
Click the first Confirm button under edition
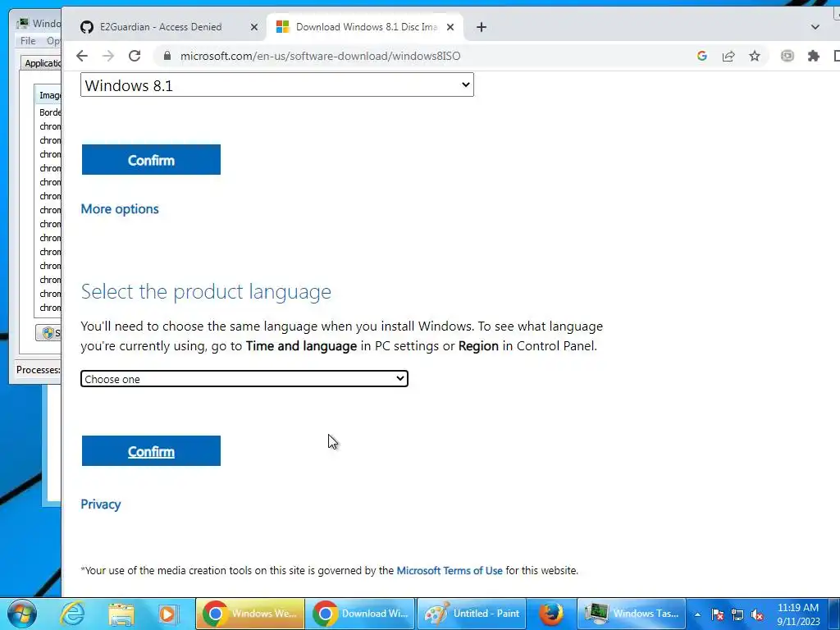click(x=151, y=160)
